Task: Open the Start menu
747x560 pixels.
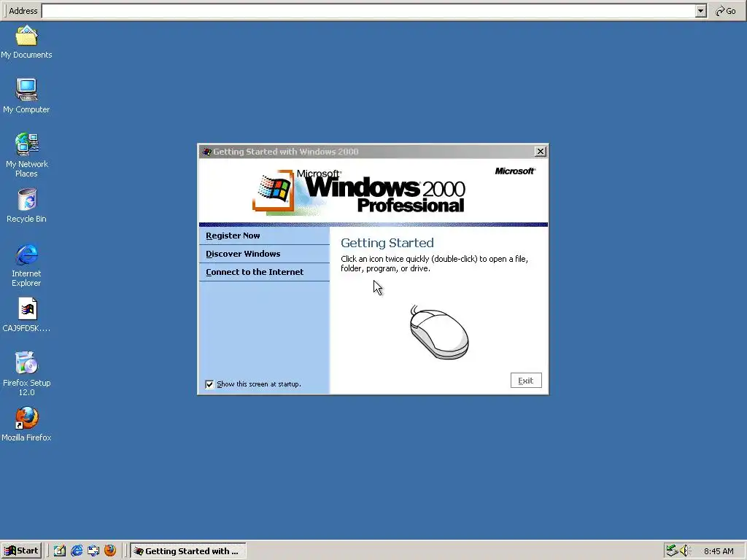Action: 21,551
